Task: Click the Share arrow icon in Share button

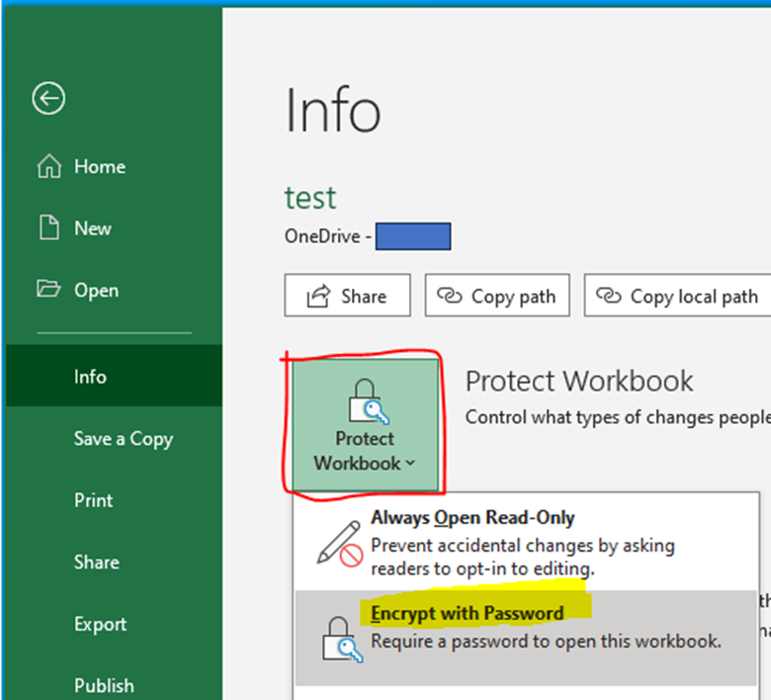Action: pyautogui.click(x=318, y=297)
